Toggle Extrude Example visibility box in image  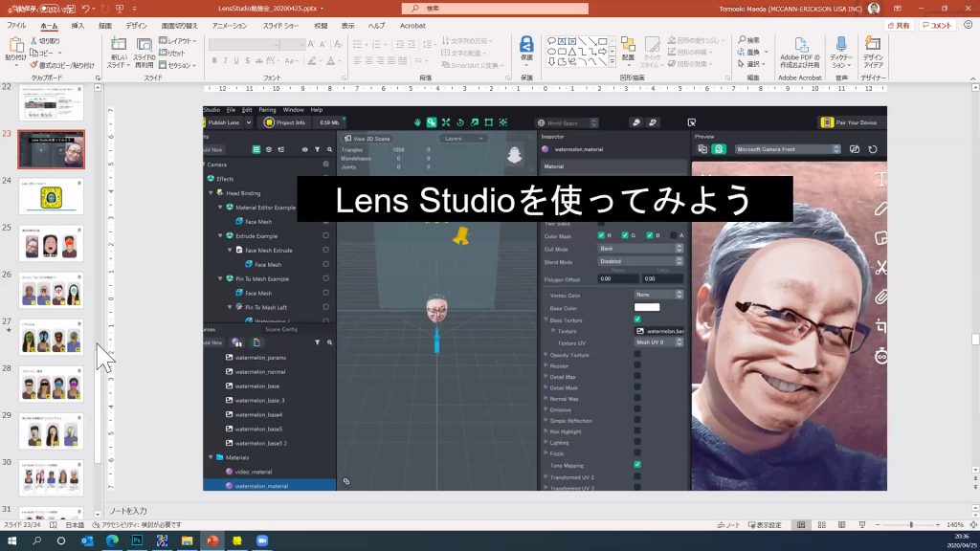click(x=325, y=235)
